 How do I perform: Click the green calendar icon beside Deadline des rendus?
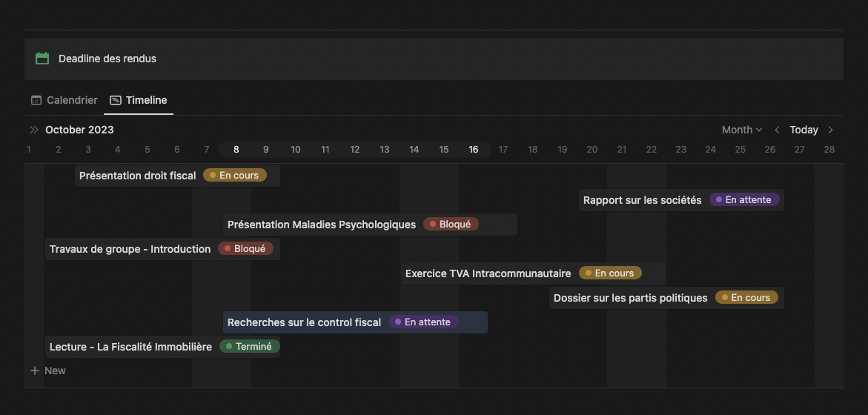42,59
